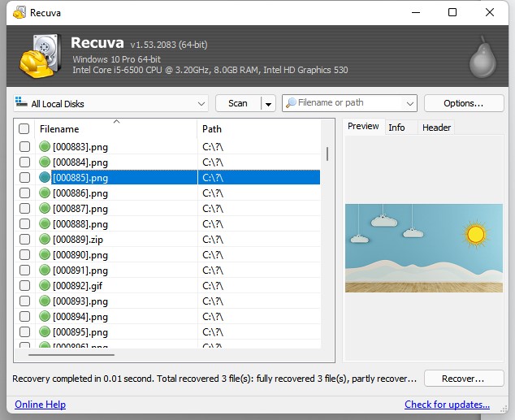This screenshot has height=420, width=515.
Task: Click the Scan button
Action: coord(238,103)
